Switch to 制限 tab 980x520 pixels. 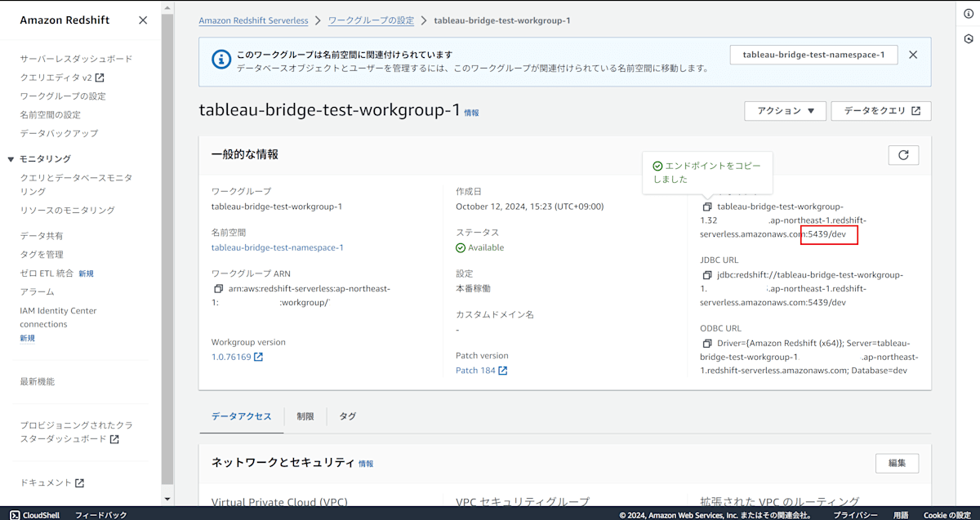(305, 416)
